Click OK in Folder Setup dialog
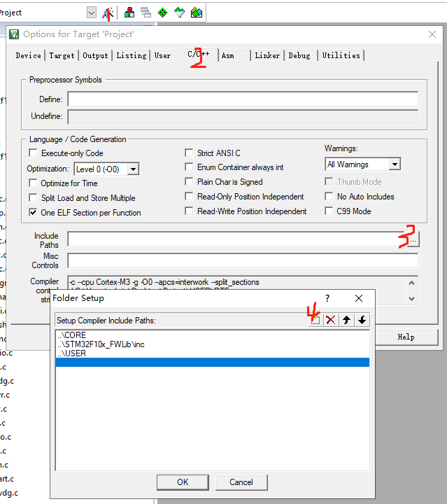Viewport: 447px width, 504px height. [183, 482]
